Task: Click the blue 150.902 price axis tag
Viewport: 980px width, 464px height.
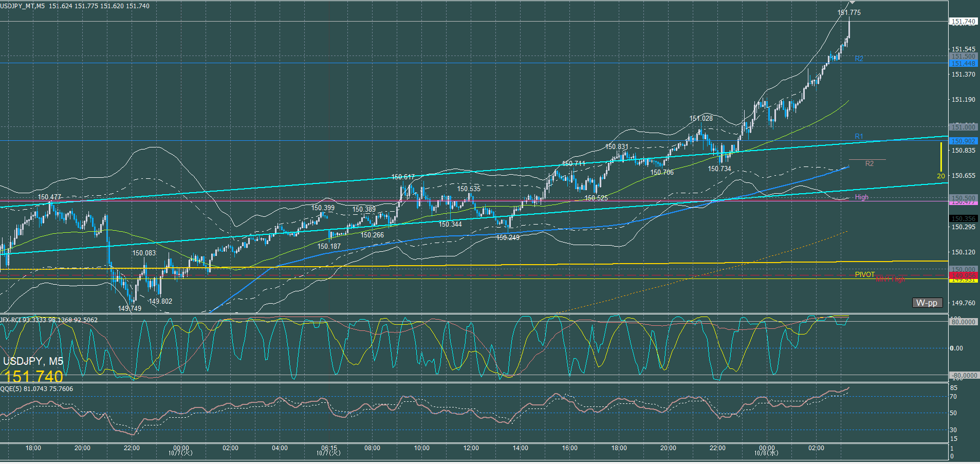Action: point(963,141)
